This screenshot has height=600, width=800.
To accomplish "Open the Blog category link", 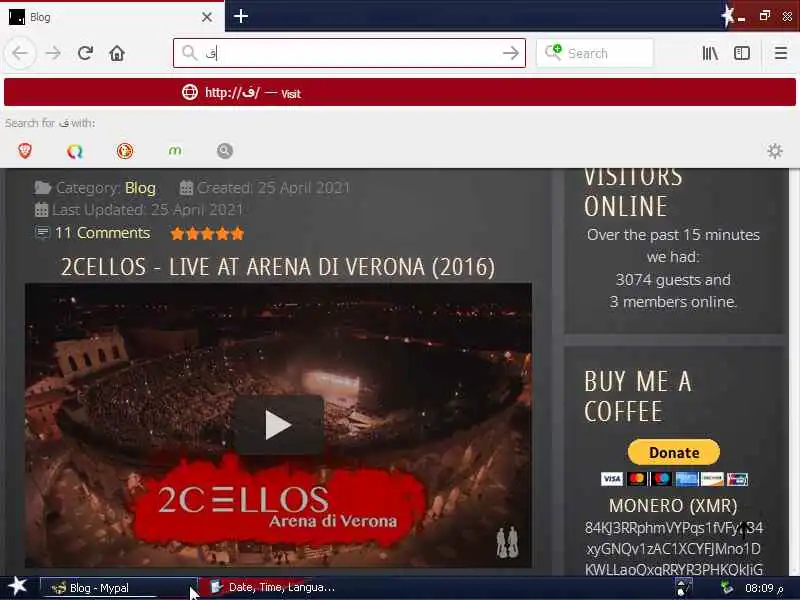I will point(140,188).
